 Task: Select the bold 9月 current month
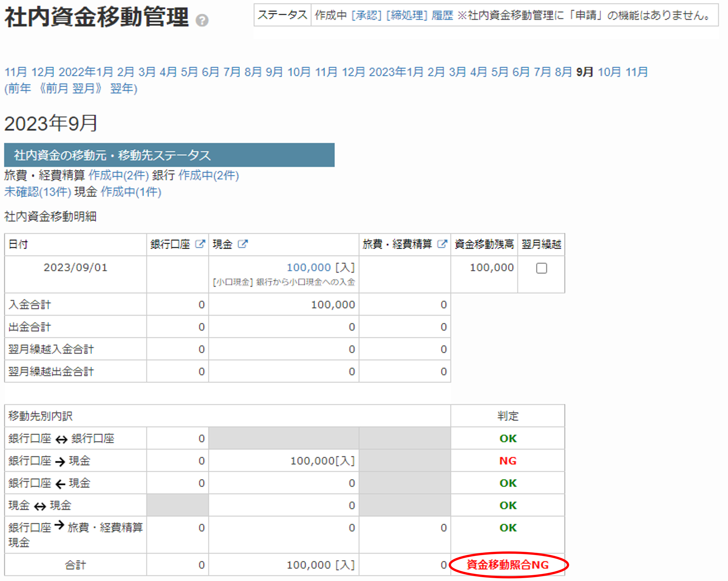tap(584, 72)
